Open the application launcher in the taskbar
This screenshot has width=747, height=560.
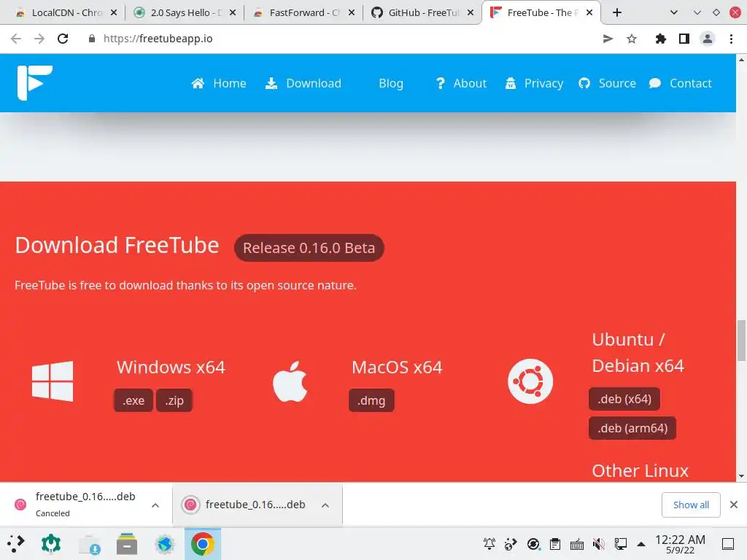click(16, 544)
